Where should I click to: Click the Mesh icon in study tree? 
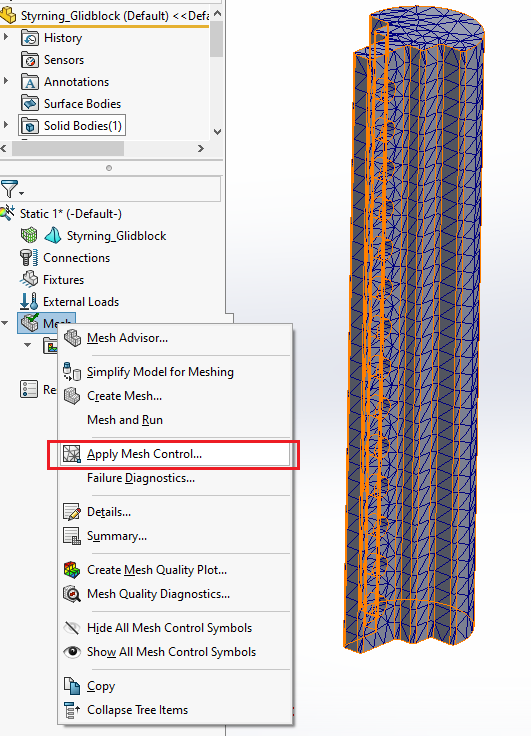(x=29, y=323)
